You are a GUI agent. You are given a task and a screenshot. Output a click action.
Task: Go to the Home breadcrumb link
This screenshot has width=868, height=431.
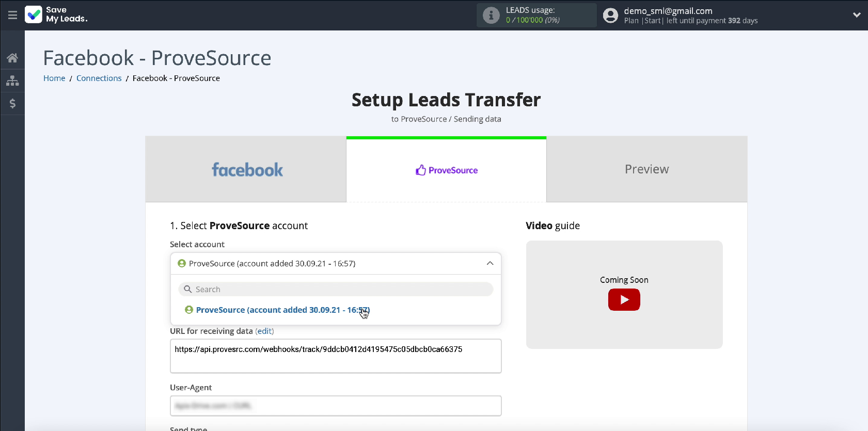54,78
